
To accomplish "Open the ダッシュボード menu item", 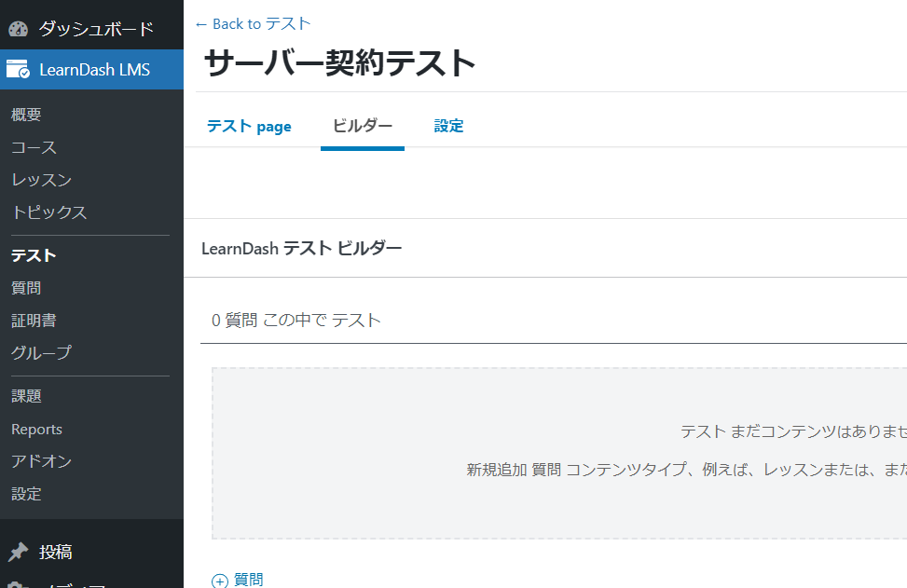I will coord(95,29).
